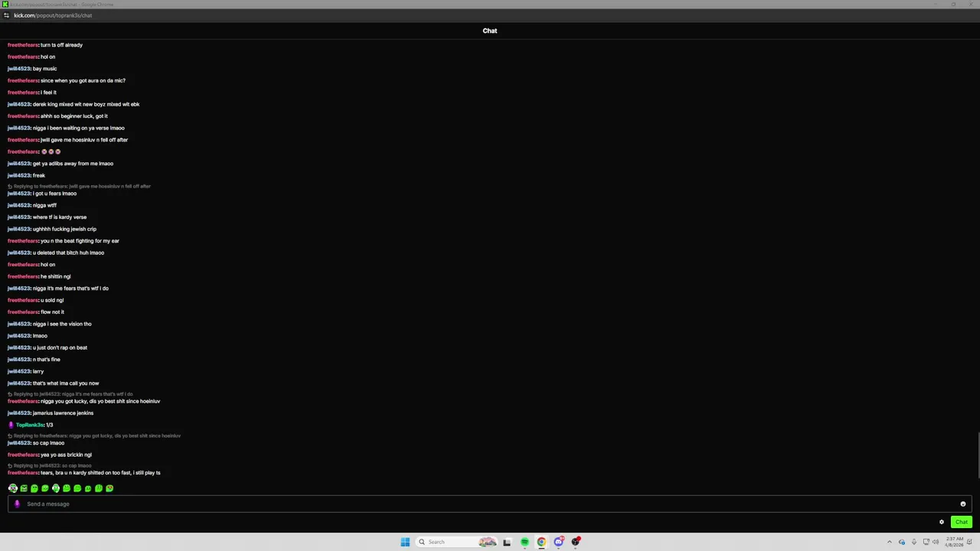This screenshot has height=551, width=980.
Task: Open clock and date flyout
Action: 954,542
